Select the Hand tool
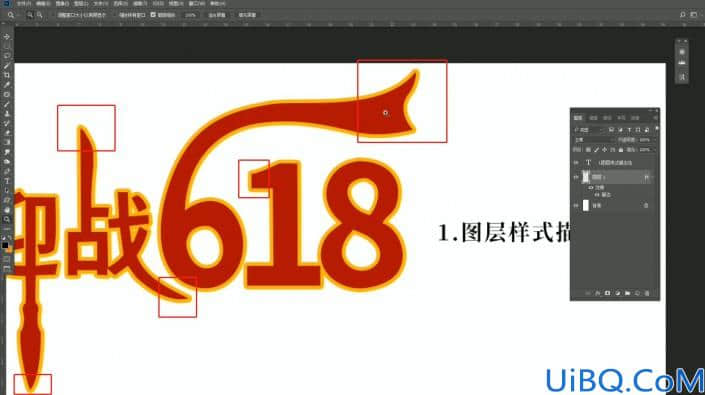The width and height of the screenshot is (705, 395). tap(7, 210)
